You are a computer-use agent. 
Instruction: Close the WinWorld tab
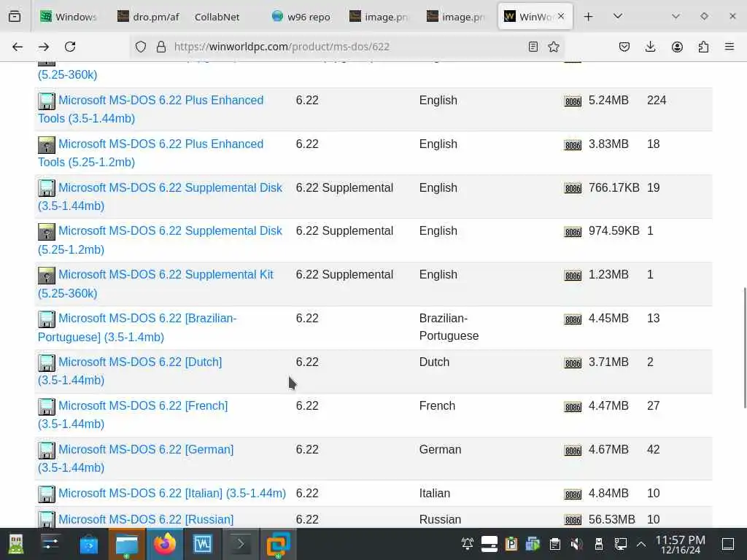tap(561, 16)
